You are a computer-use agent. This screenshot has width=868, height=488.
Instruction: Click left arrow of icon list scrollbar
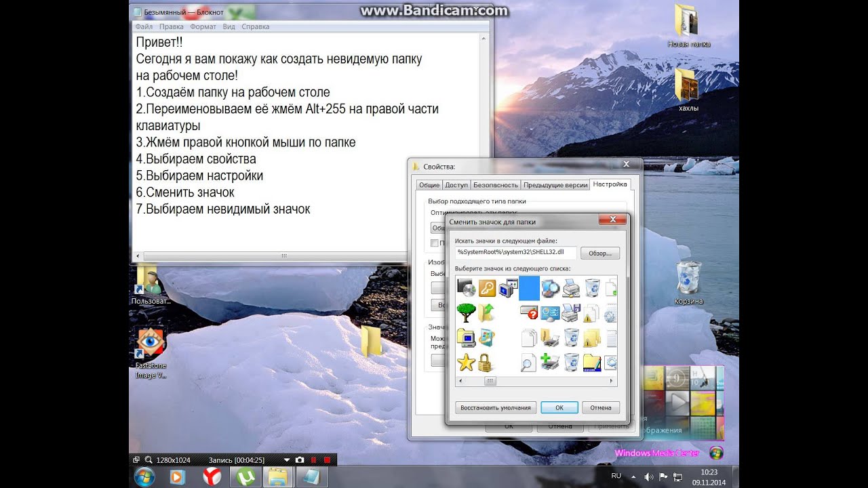tap(460, 382)
